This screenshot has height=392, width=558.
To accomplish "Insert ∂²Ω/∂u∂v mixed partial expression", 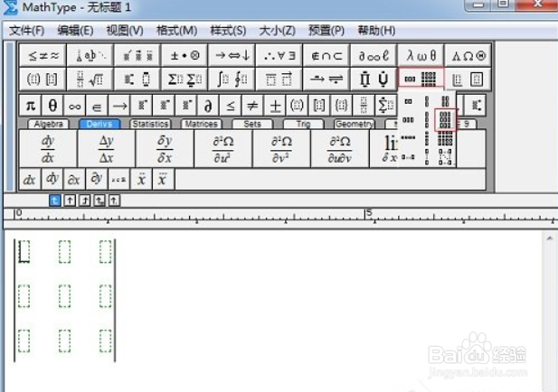I will pyautogui.click(x=340, y=149).
